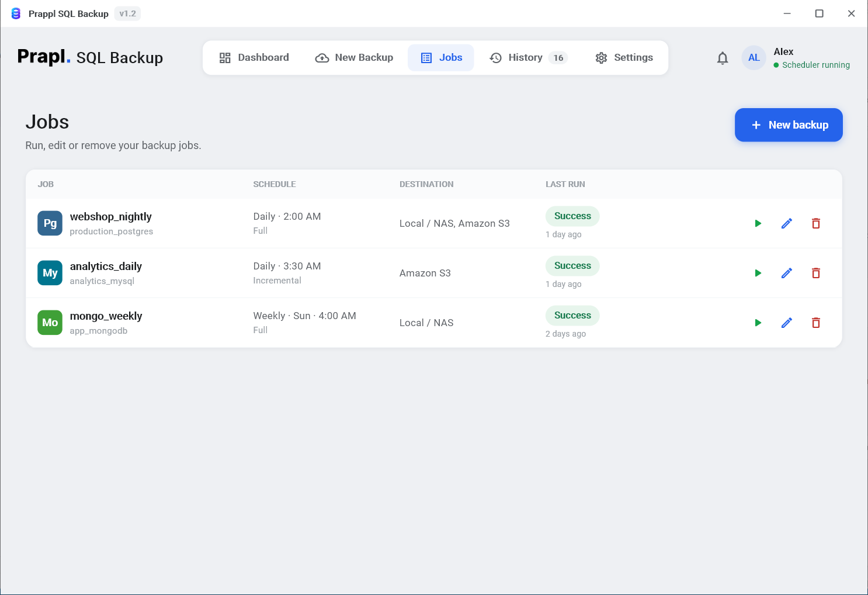Screen dimensions: 868x595
Task: Click the 2 days ago timestamp
Action: tap(565, 334)
